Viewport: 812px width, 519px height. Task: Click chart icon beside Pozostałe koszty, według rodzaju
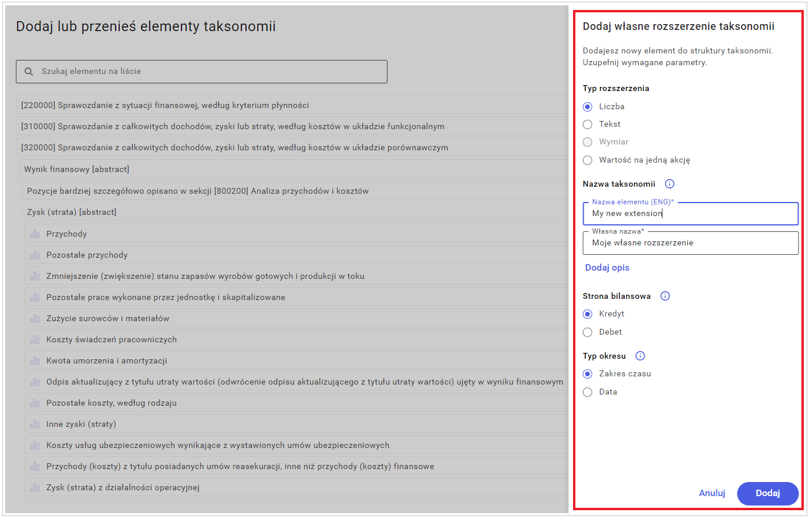35,403
